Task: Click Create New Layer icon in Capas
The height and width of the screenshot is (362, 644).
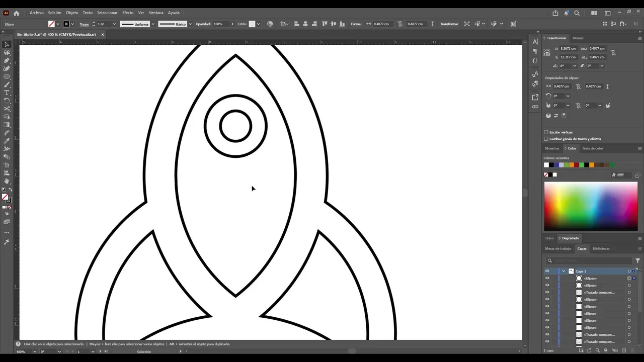Action: (x=623, y=350)
